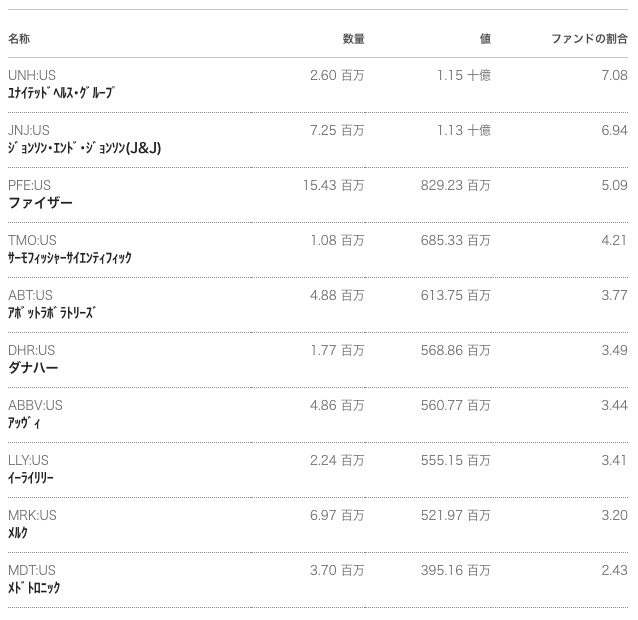638x620 pixels.
Task: Open the ABBV:US ticker link
Action: point(35,405)
